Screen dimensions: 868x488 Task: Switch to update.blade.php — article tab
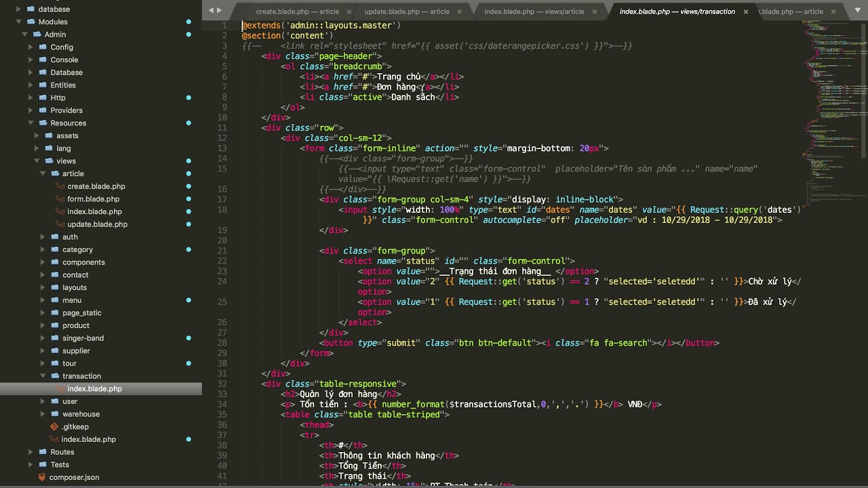[x=407, y=12]
